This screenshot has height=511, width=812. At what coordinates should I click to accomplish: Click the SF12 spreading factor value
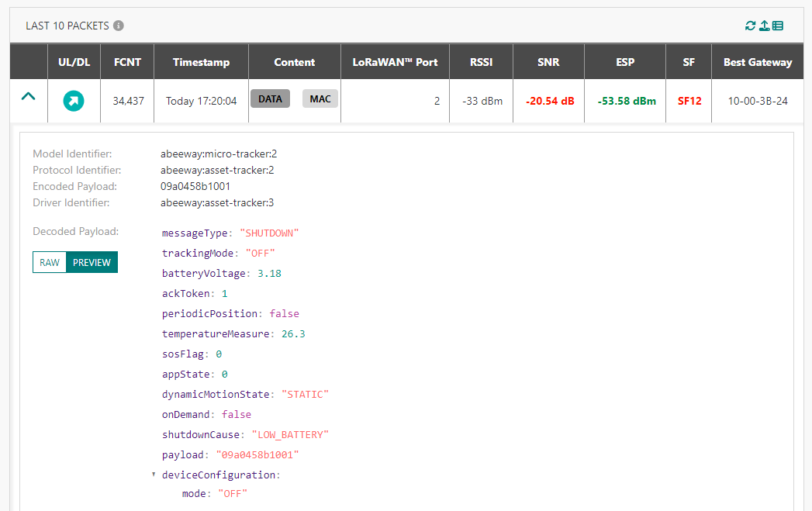(x=689, y=101)
